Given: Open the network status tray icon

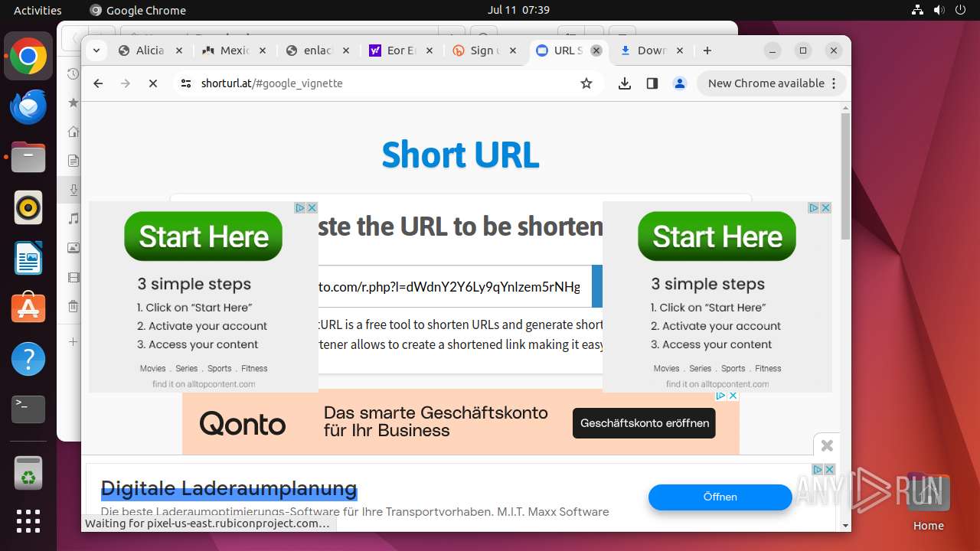Looking at the screenshot, I should point(918,10).
